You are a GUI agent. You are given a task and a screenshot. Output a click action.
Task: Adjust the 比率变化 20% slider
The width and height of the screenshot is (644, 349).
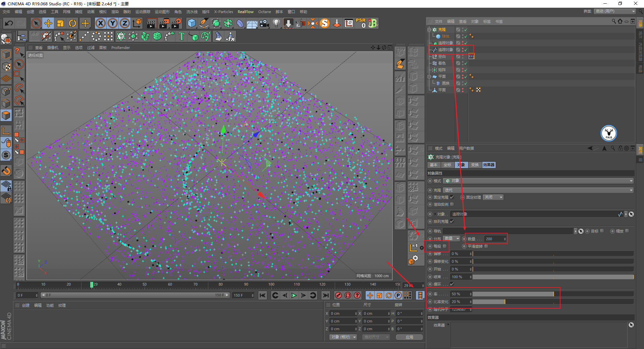(553, 302)
